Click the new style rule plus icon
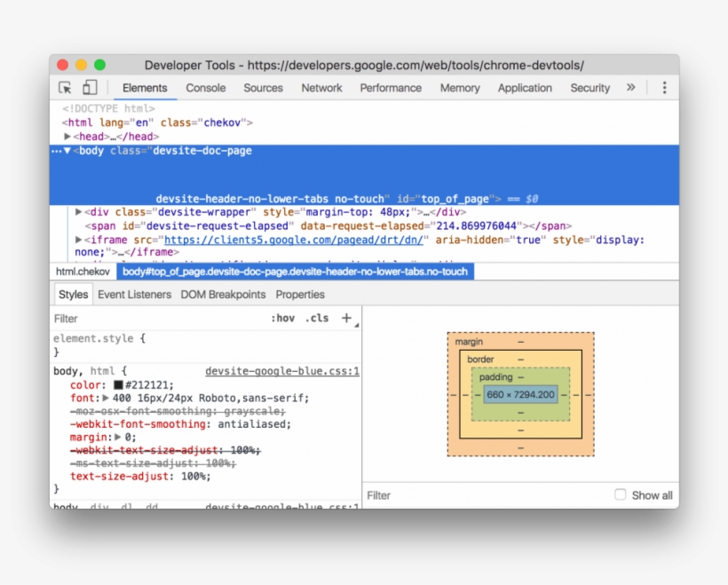Image resolution: width=728 pixels, height=585 pixels. point(346,317)
